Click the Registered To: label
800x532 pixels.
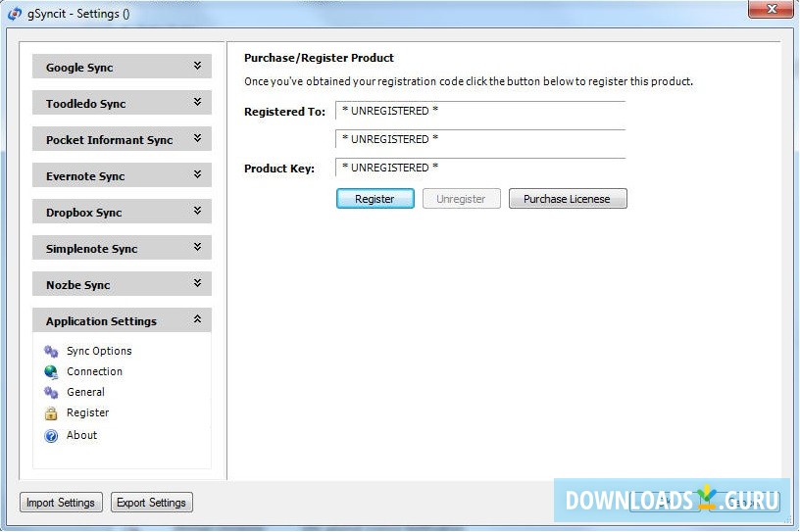284,112
